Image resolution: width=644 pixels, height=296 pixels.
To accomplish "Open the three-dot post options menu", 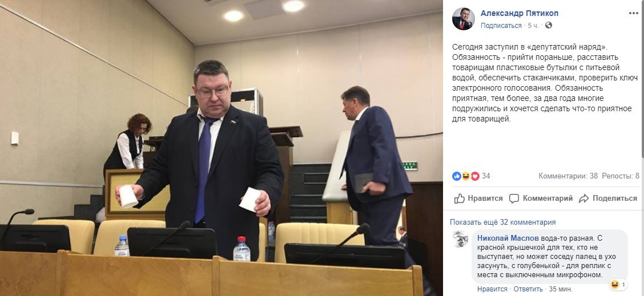I will pyautogui.click(x=633, y=13).
